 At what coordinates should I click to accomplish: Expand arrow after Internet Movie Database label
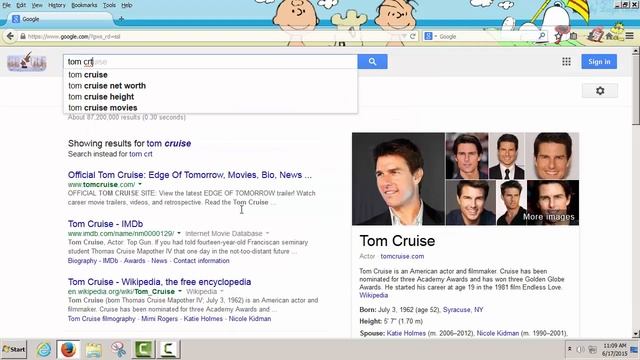click(x=267, y=233)
